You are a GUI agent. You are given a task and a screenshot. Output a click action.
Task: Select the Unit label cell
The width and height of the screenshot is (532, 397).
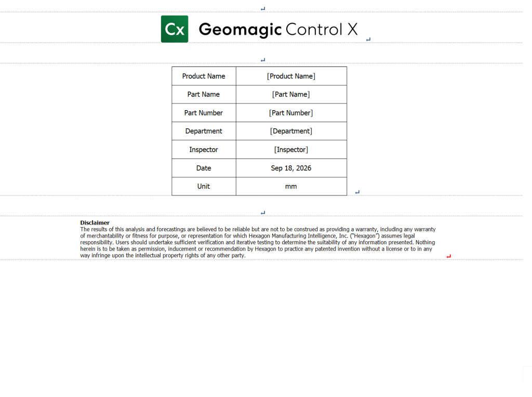point(204,186)
